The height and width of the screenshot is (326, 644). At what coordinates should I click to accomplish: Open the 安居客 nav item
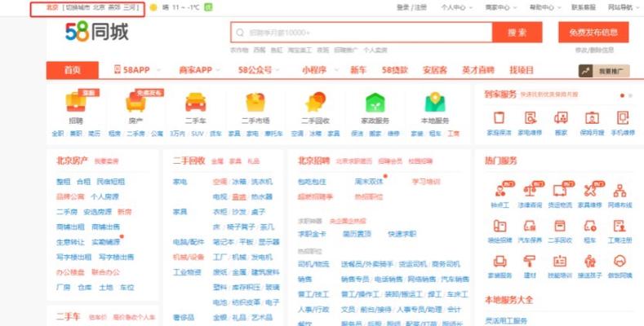tap(434, 70)
